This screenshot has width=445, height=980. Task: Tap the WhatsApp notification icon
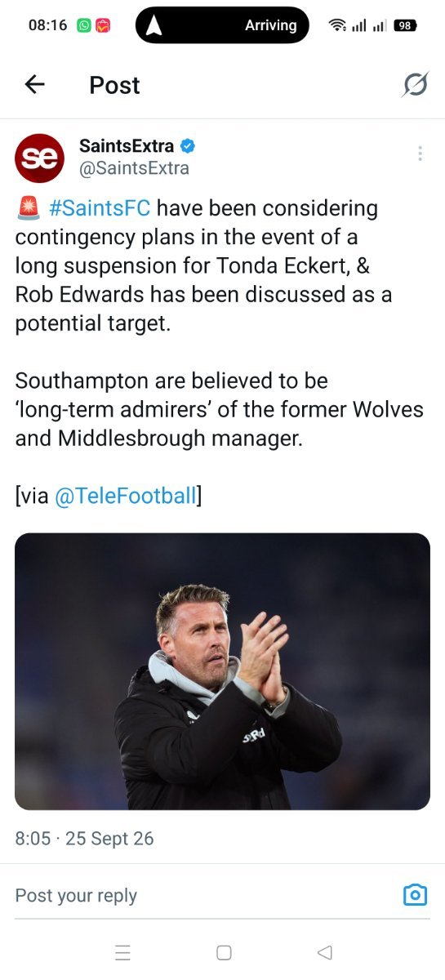84,25
